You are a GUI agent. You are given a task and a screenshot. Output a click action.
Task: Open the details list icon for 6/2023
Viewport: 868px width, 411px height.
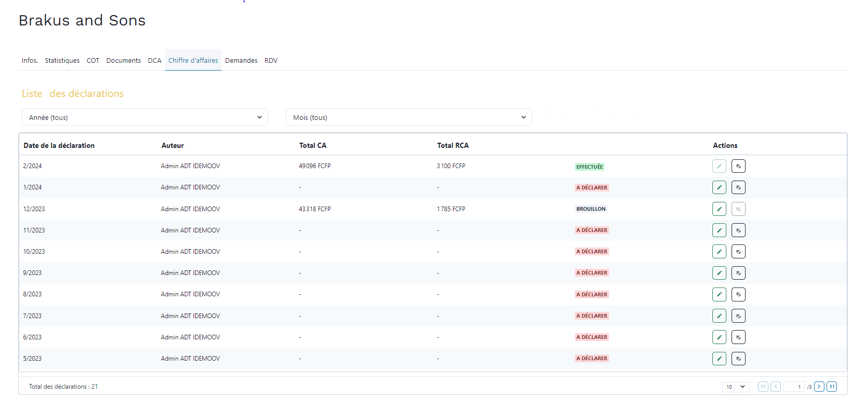(738, 337)
